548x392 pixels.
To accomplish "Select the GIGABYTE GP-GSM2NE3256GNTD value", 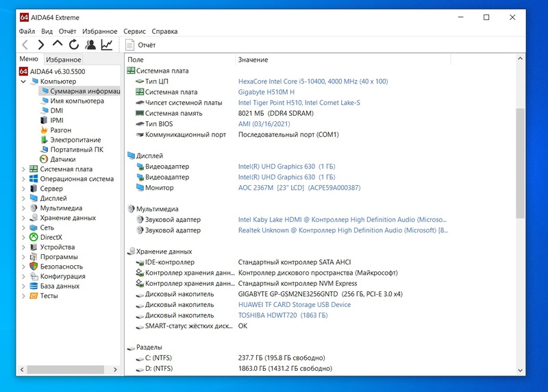I will point(320,294).
